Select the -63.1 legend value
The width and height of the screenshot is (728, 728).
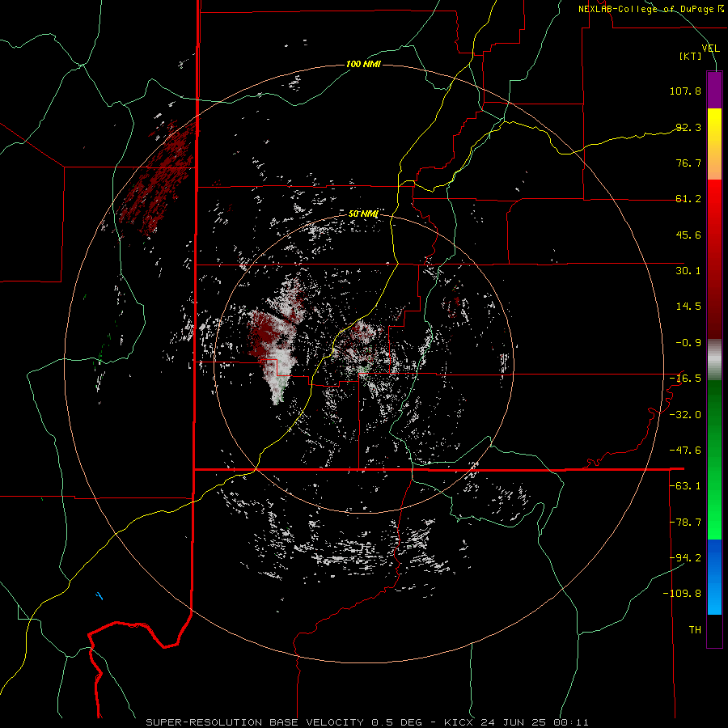click(x=685, y=486)
